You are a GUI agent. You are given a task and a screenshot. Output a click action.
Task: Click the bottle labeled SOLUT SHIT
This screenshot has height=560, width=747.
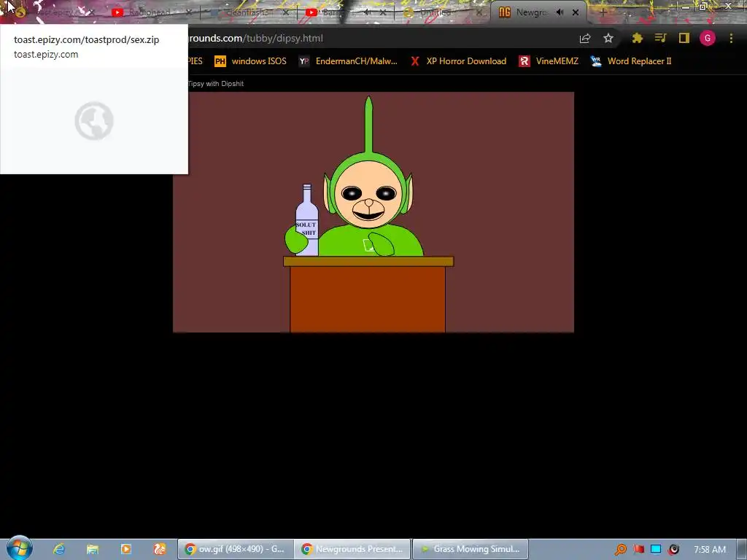[x=307, y=220]
